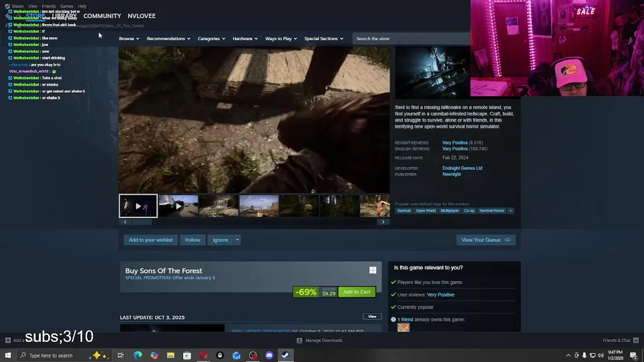Open the Windows Start menu

click(x=8, y=355)
